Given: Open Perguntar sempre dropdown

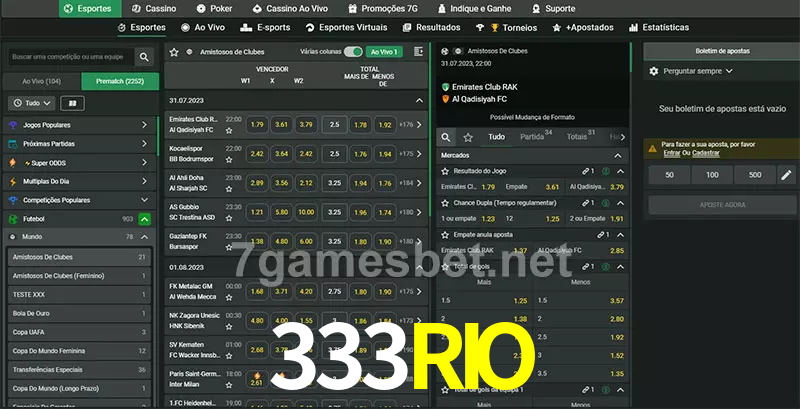Looking at the screenshot, I should pyautogui.click(x=697, y=71).
